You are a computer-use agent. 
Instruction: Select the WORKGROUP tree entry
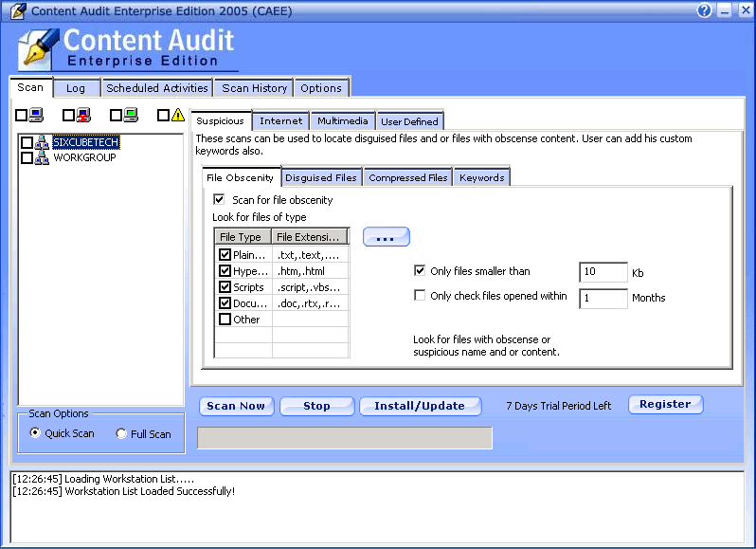click(84, 157)
